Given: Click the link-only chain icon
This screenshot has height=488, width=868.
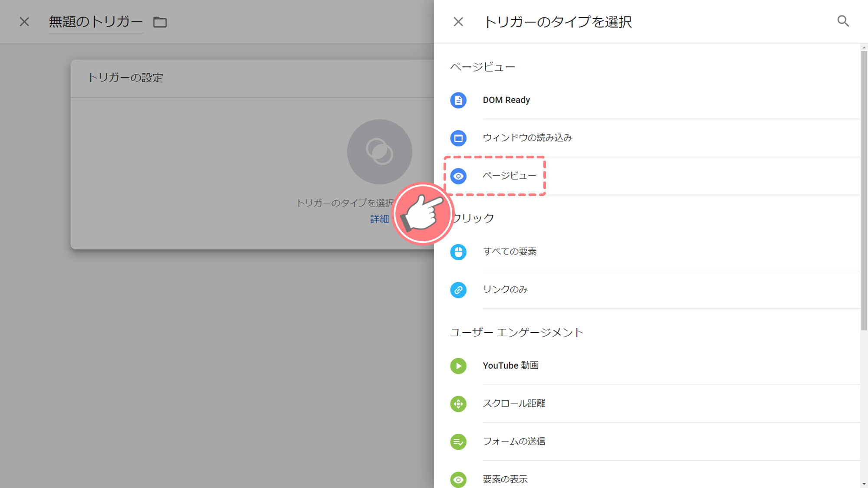Looking at the screenshot, I should click(458, 290).
